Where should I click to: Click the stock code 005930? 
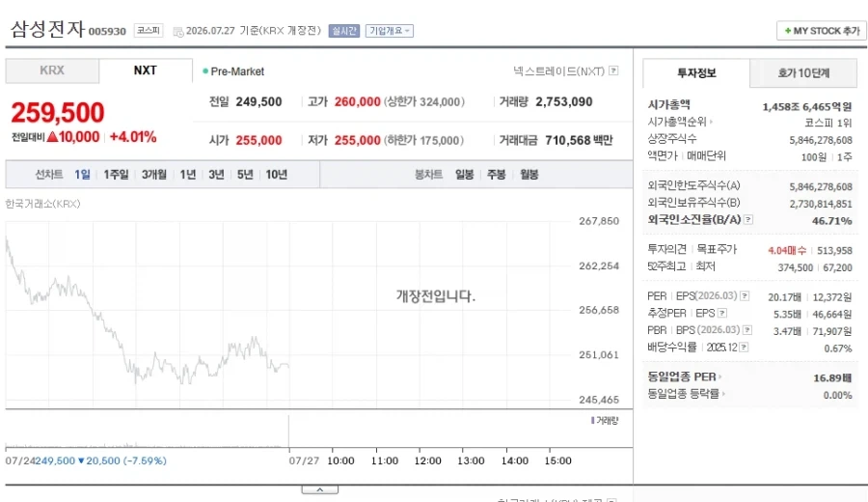click(x=107, y=32)
